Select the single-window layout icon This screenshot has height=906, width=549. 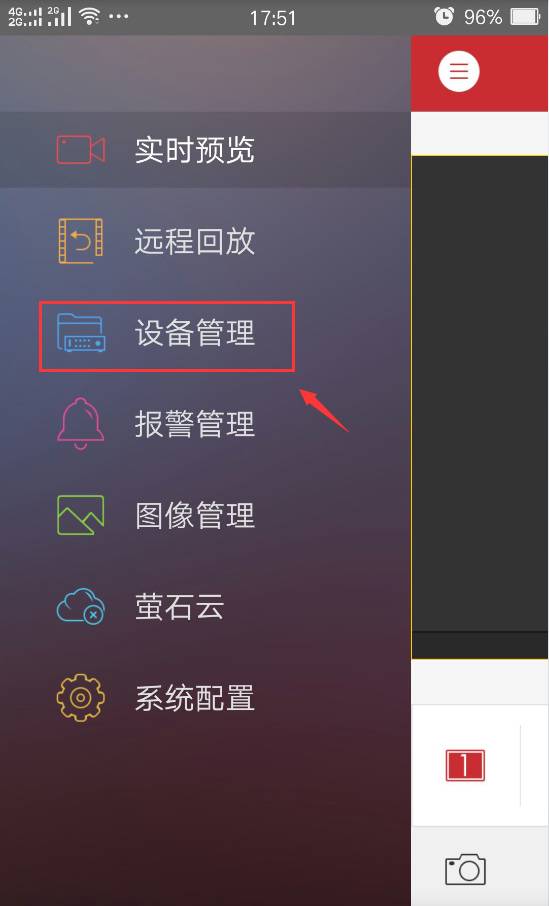465,765
